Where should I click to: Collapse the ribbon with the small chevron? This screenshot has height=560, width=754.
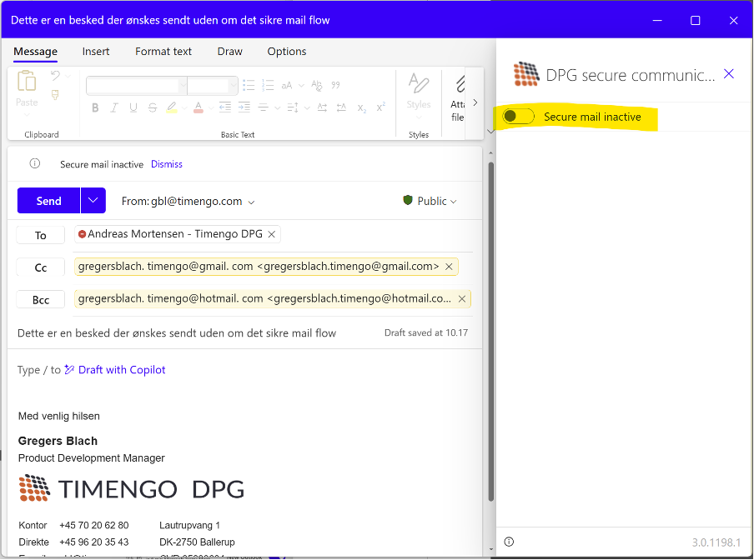pos(490,132)
